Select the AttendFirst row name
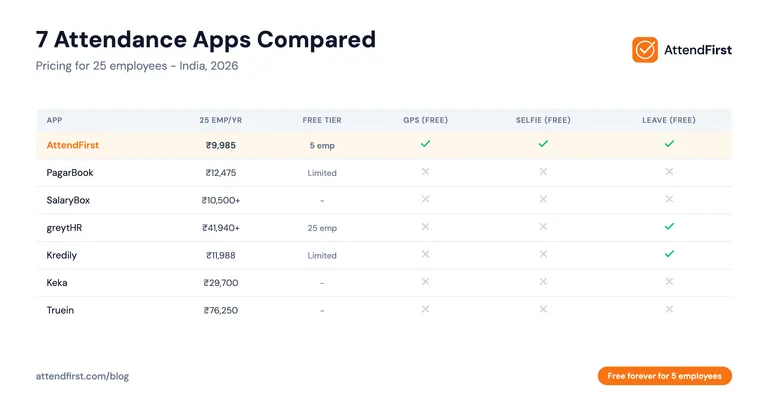This screenshot has width=768, height=403. click(72, 145)
